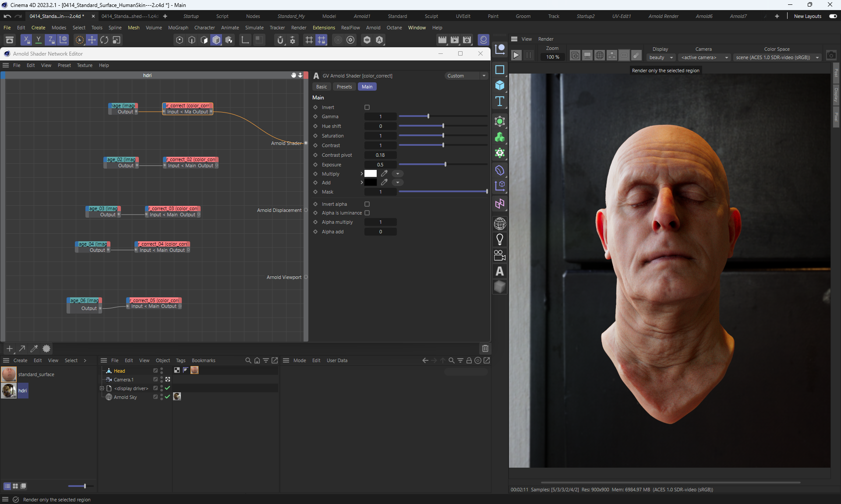Image resolution: width=841 pixels, height=504 pixels.
Task: Click the Multiply color eyedropper icon
Action: tap(384, 174)
